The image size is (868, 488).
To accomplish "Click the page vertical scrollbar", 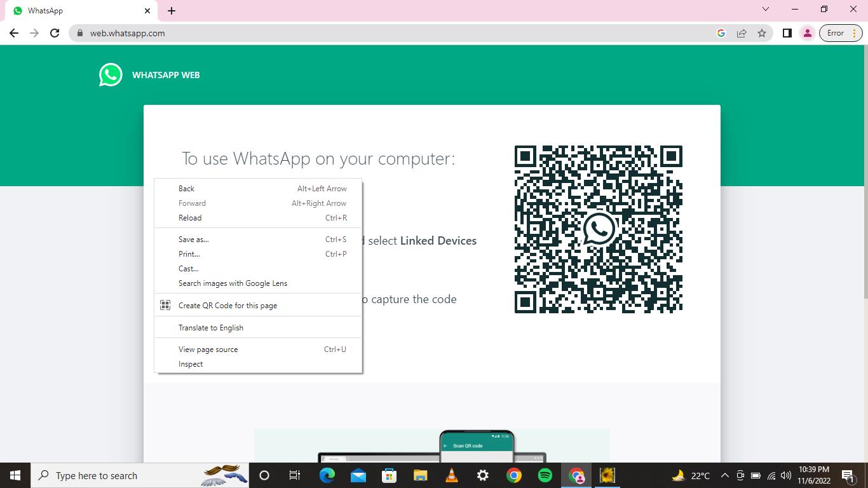I will [864, 191].
